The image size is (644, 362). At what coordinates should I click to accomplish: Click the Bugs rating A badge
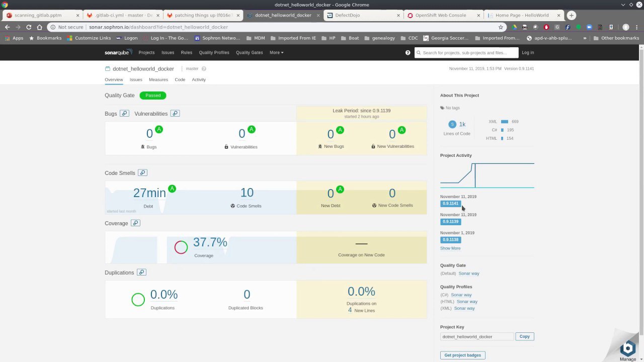tap(159, 129)
